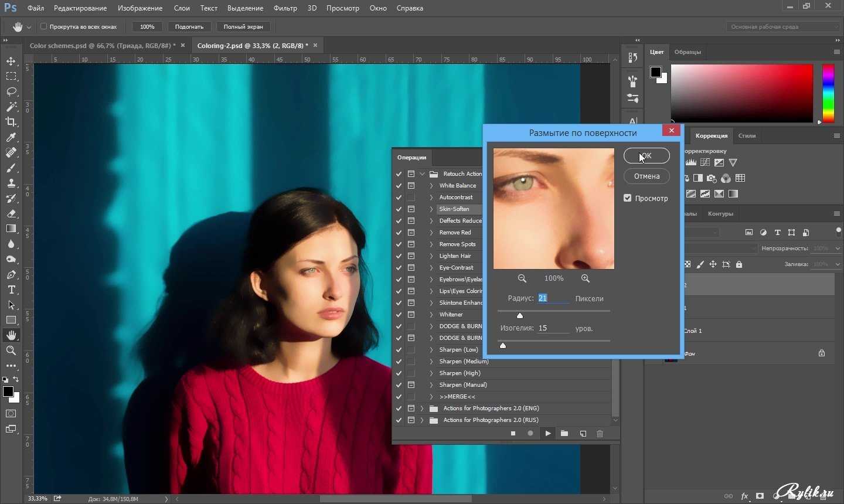Swap foreground and background colors
This screenshot has height=504, width=844.
(16, 380)
